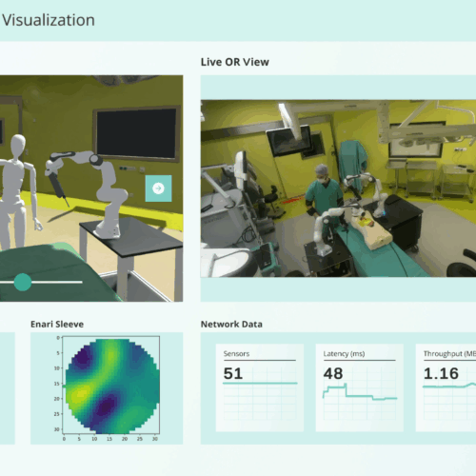The height and width of the screenshot is (476, 476).
Task: Click the Network Data heading
Action: click(x=231, y=324)
